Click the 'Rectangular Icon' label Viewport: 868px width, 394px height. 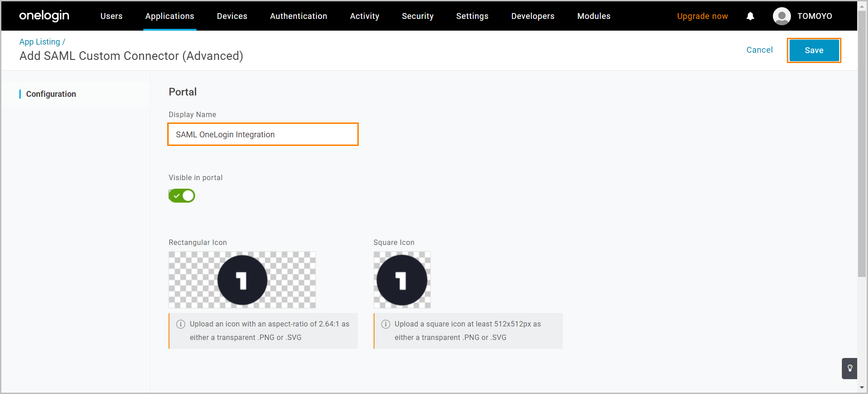198,243
